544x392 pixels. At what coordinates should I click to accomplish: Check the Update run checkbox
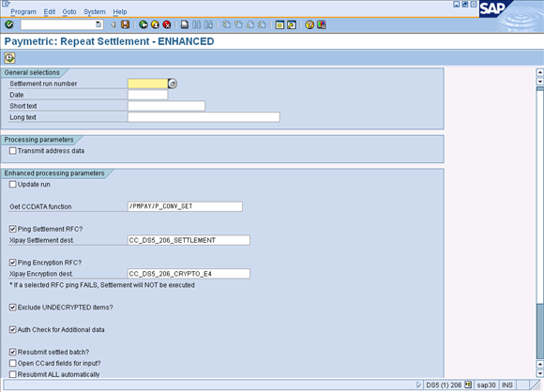pos(13,184)
